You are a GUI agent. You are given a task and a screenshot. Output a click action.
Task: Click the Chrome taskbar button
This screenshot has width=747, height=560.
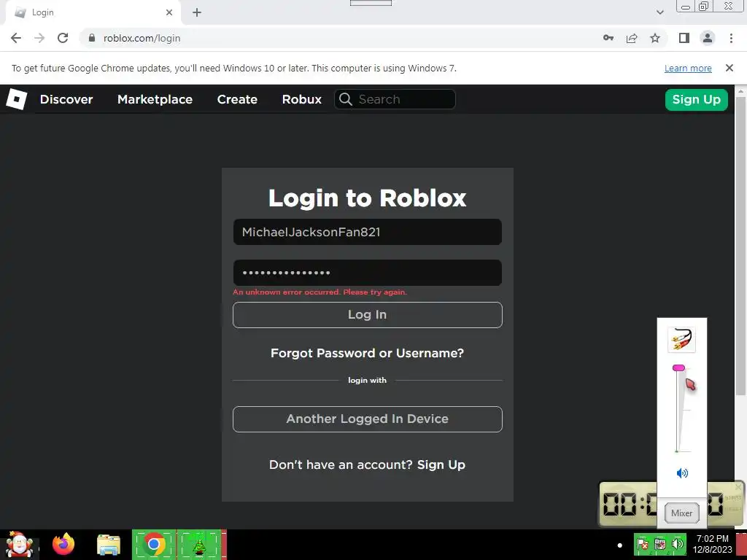coord(154,544)
